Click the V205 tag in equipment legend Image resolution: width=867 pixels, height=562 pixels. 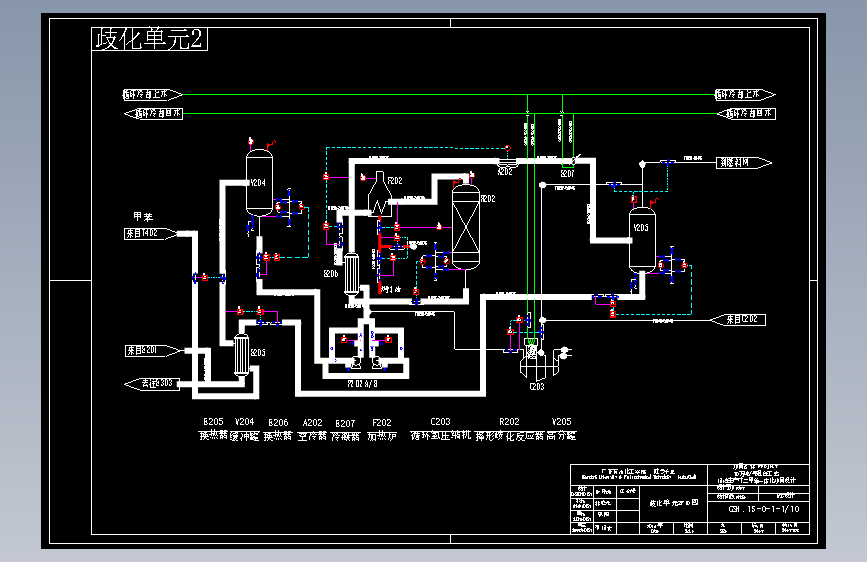tap(561, 422)
